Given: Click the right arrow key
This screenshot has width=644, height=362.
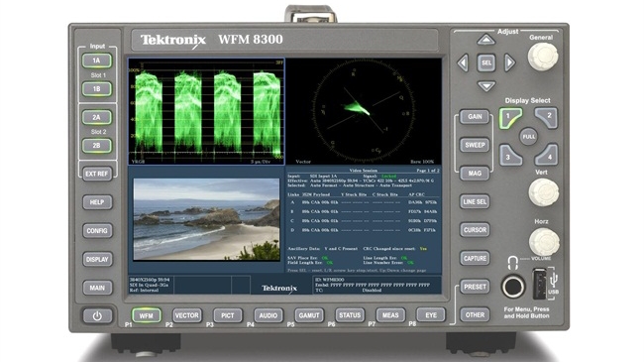Looking at the screenshot, I should point(509,62).
